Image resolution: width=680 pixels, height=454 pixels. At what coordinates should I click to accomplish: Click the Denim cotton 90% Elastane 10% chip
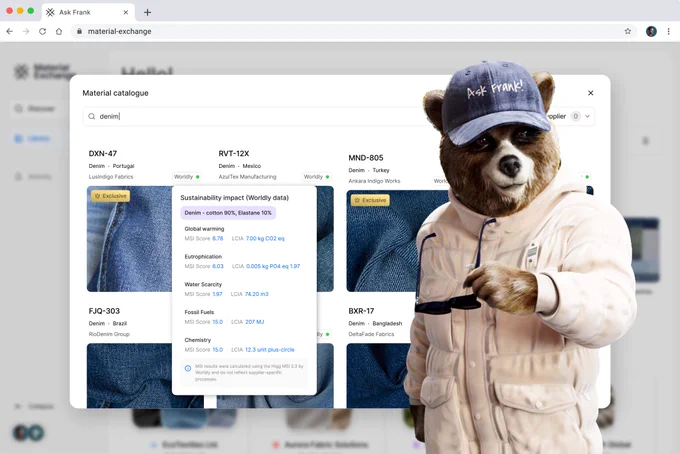pos(228,213)
